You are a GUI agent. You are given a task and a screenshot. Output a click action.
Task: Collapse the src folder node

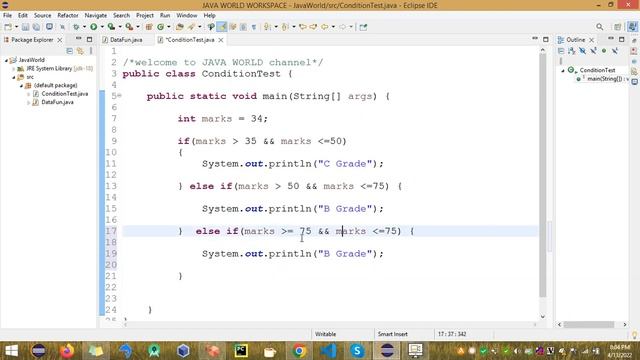tap(14, 77)
